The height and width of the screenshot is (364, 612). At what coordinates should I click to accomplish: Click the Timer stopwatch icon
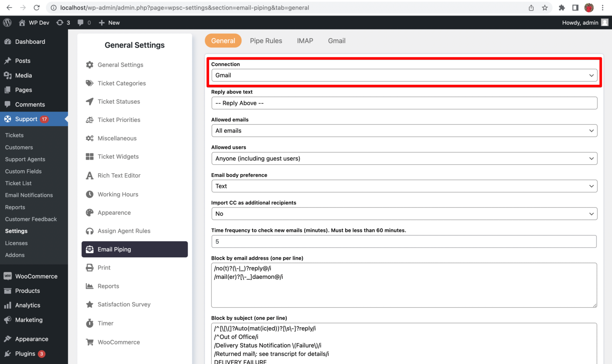tap(89, 323)
